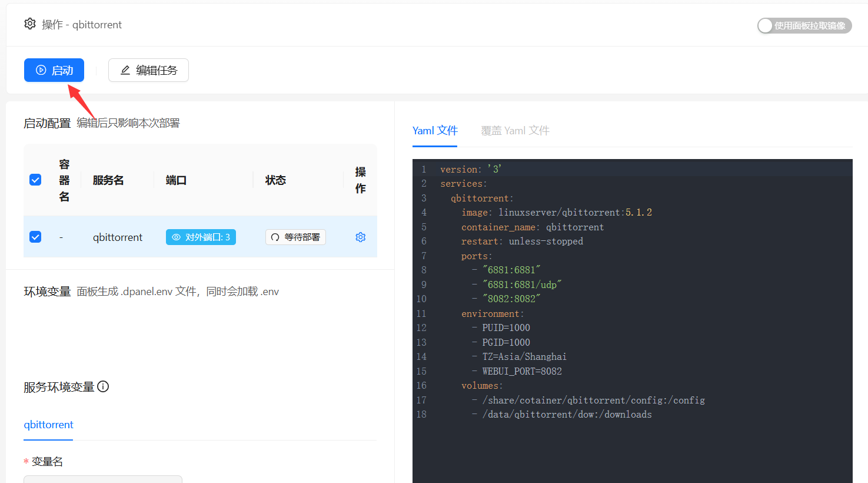The image size is (868, 483).
Task: Open settings gear for qbittorrent row
Action: tap(361, 237)
